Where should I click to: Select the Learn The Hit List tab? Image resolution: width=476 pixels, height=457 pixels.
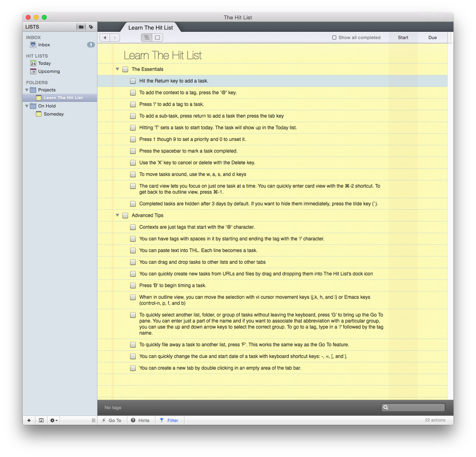150,27
